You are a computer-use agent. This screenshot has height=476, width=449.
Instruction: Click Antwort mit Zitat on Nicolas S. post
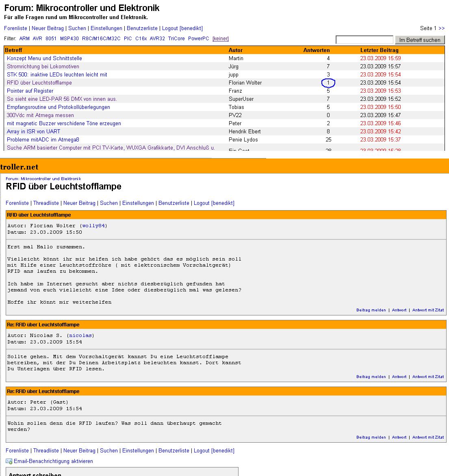pyautogui.click(x=428, y=377)
